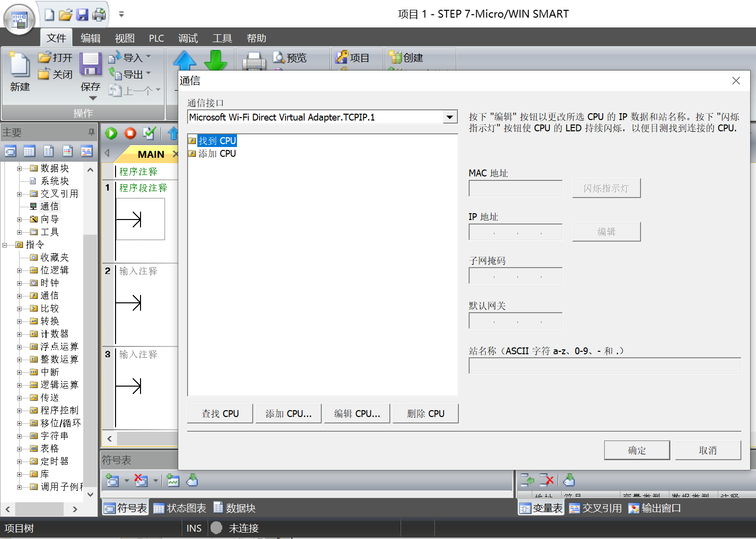Click the 添加 CPU... button
The width and height of the screenshot is (756, 539).
click(x=288, y=414)
